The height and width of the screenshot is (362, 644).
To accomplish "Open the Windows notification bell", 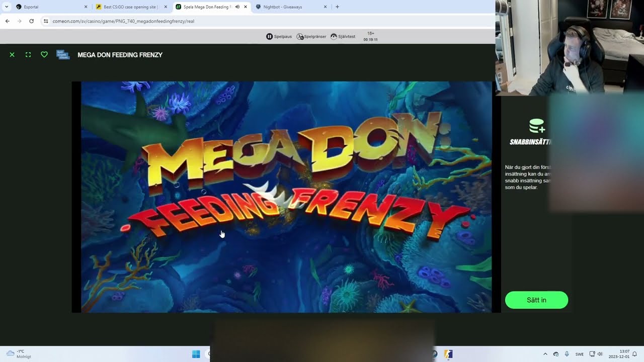I will 635,354.
